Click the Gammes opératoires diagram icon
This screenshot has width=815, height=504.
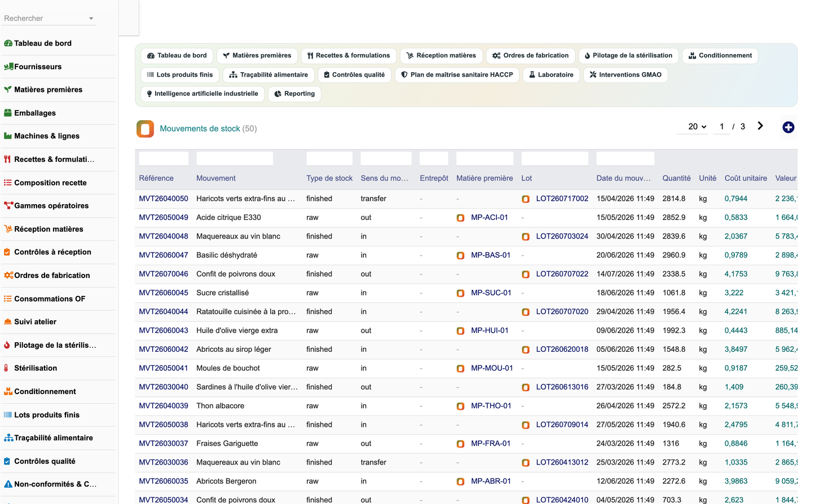click(8, 206)
